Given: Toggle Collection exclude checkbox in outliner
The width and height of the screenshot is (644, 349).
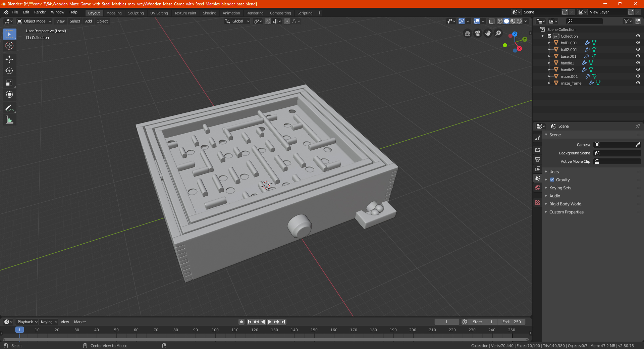Looking at the screenshot, I should pyautogui.click(x=549, y=36).
